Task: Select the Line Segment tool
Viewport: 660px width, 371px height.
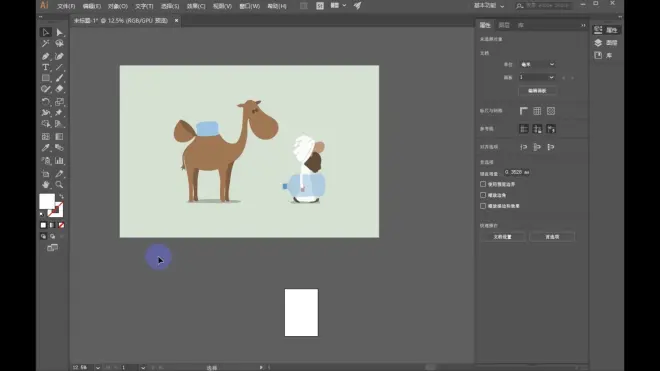Action: coord(59,67)
